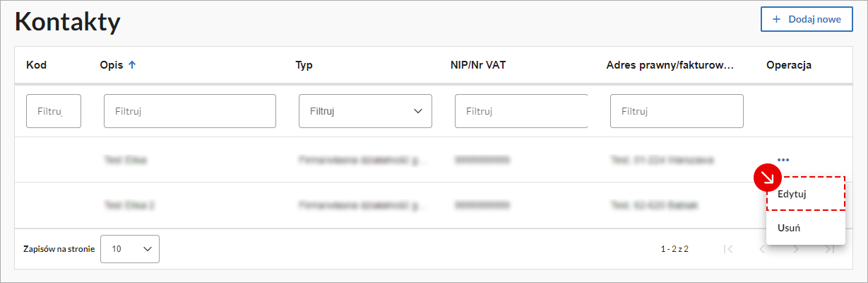
Task: Click the Opis sort arrow icon
Action: 132,65
